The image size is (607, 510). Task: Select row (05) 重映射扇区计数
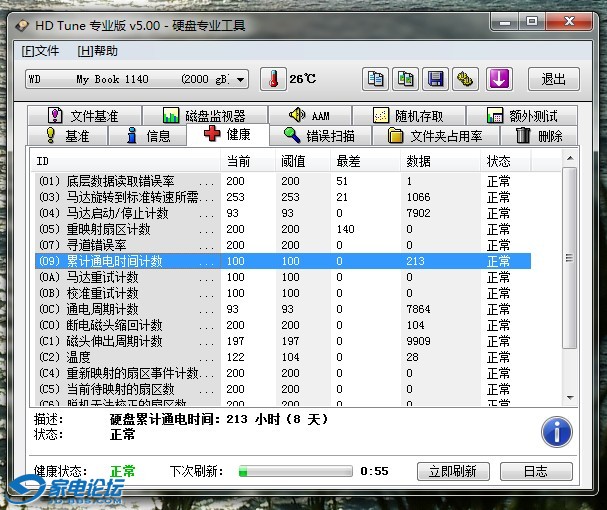[283, 229]
